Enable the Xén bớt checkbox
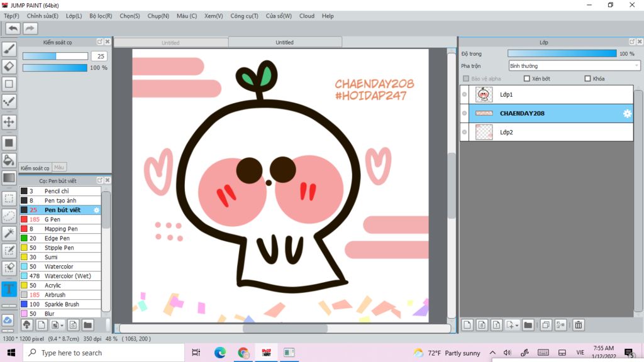The height and width of the screenshot is (362, 644). 526,79
